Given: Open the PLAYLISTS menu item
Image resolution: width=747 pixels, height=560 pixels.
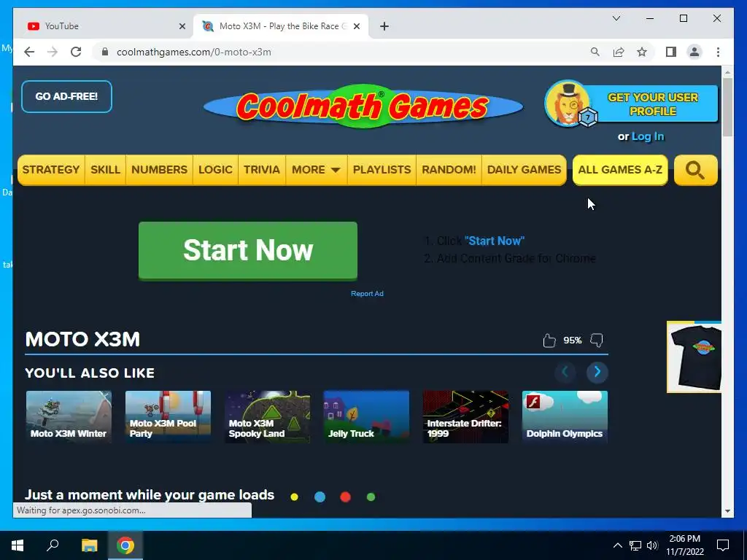Looking at the screenshot, I should (382, 170).
